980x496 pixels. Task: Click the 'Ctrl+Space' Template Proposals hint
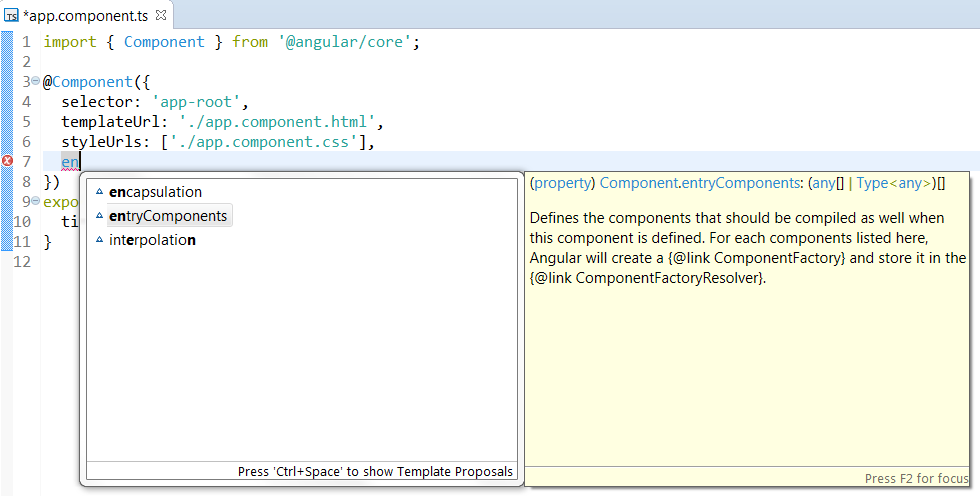point(375,471)
